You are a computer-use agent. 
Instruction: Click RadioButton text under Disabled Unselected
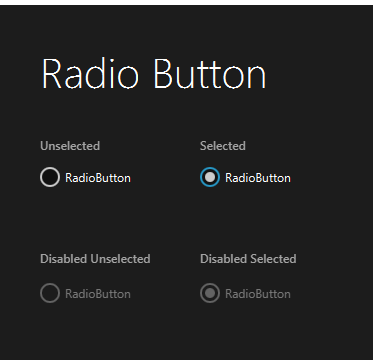[98, 294]
